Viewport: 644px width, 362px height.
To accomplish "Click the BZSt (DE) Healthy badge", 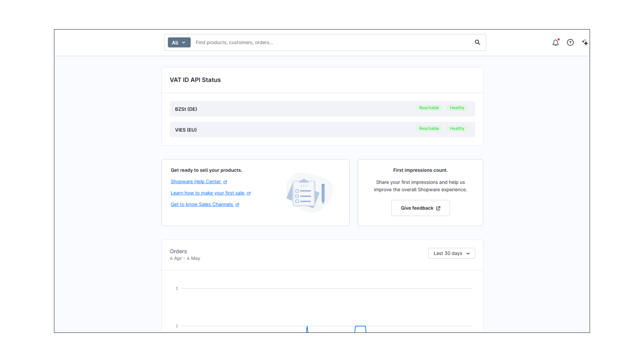I will (x=457, y=108).
